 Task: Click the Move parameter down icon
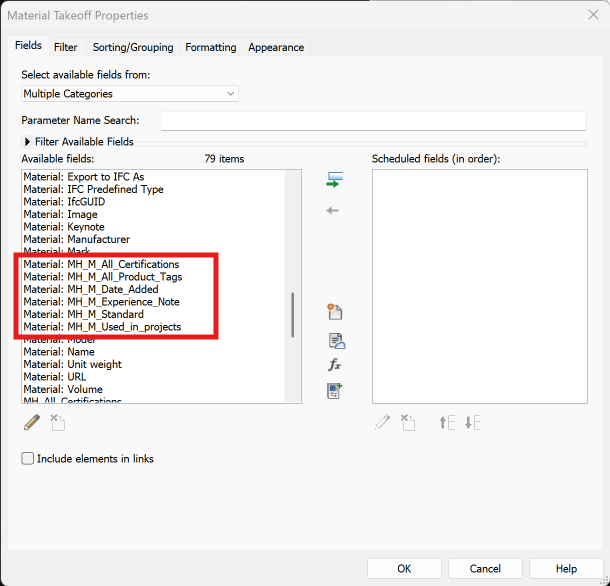[473, 422]
